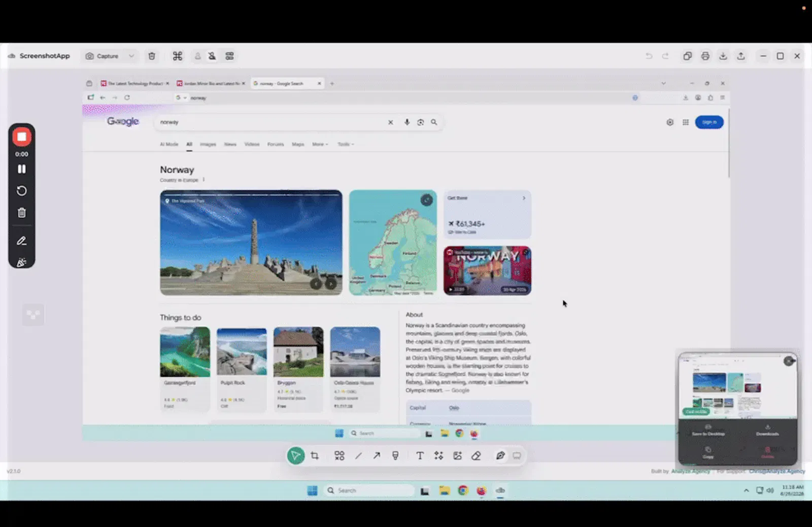Select the Text tool
The image size is (812, 527).
[x=420, y=455]
